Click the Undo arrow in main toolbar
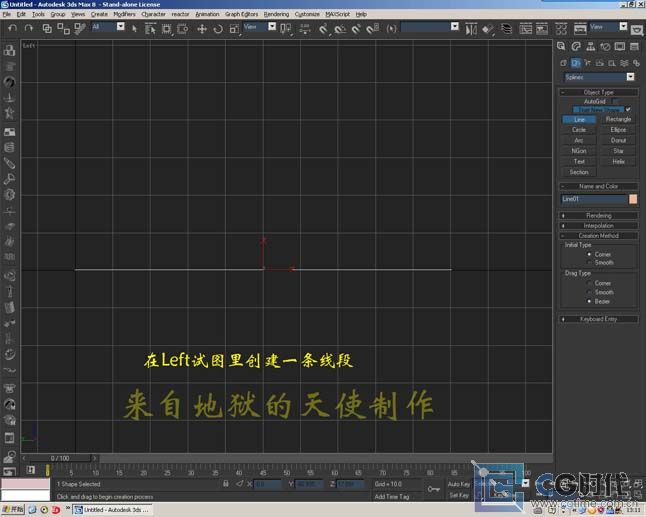646x517 pixels. tap(12, 28)
